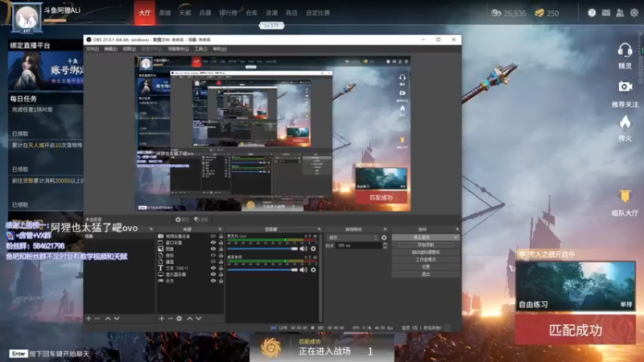This screenshot has width=644, height=362.
Task: Add a new scene with the plus icon
Action: (89, 319)
